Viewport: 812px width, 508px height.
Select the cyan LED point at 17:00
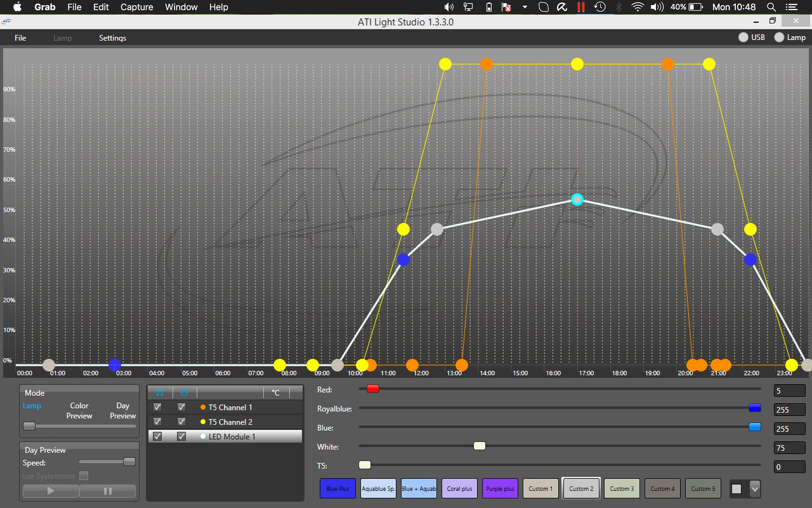click(x=577, y=199)
